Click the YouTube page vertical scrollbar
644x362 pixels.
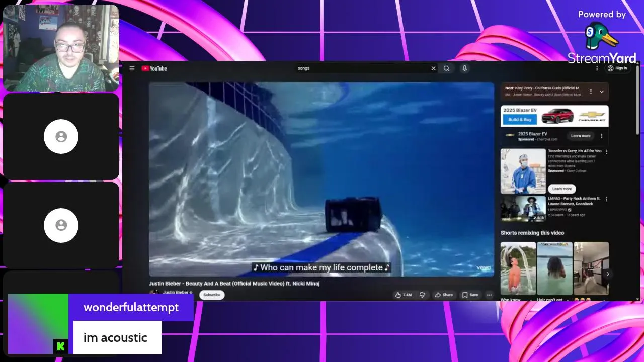[637, 101]
